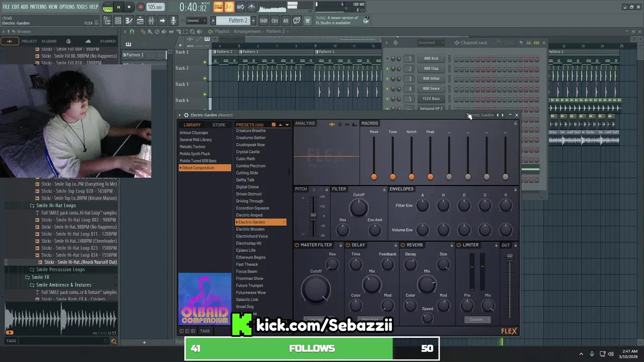Image resolution: width=644 pixels, height=362 pixels.
Task: Open the PATTERNS menu
Action: coord(38,7)
